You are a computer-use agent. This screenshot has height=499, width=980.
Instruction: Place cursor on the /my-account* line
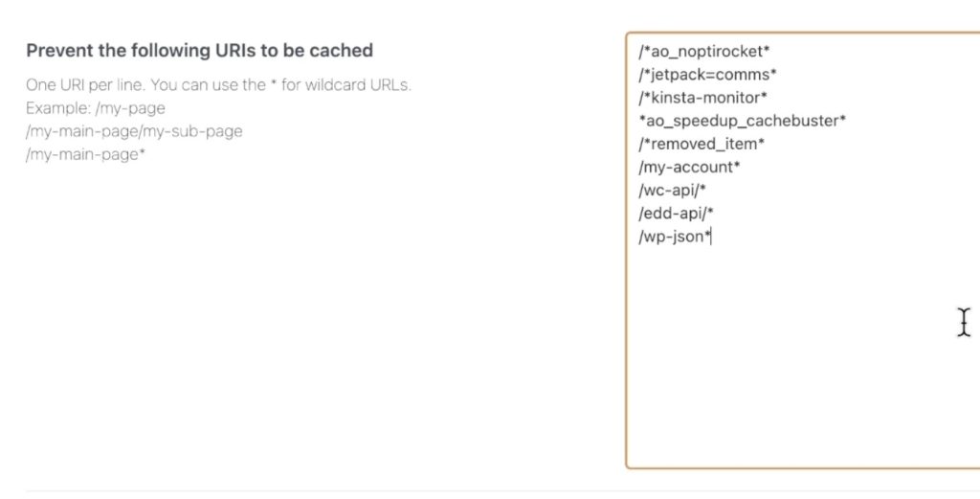(689, 167)
